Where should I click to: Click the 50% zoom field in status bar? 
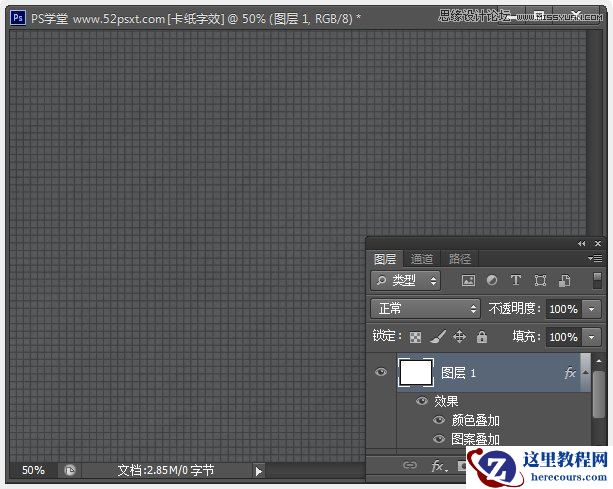tap(34, 470)
